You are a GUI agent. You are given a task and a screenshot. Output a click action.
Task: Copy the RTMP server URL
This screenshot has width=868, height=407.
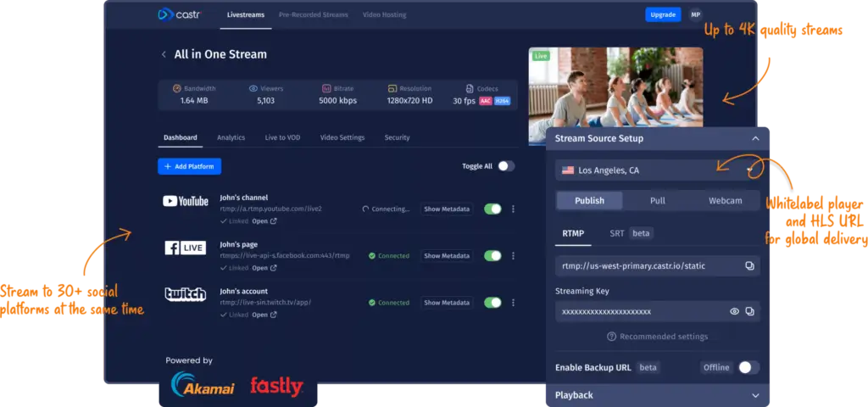tap(749, 265)
